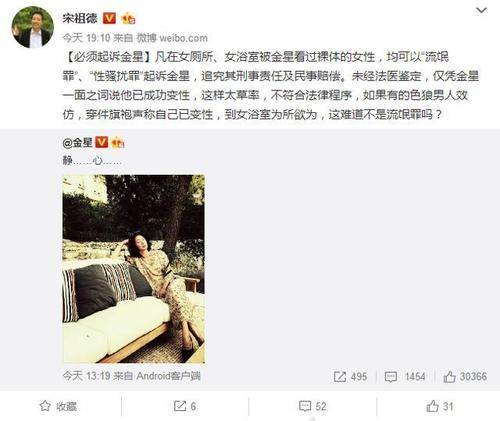Enlarge the reposted photo of the woman on the sofa

pyautogui.click(x=134, y=269)
